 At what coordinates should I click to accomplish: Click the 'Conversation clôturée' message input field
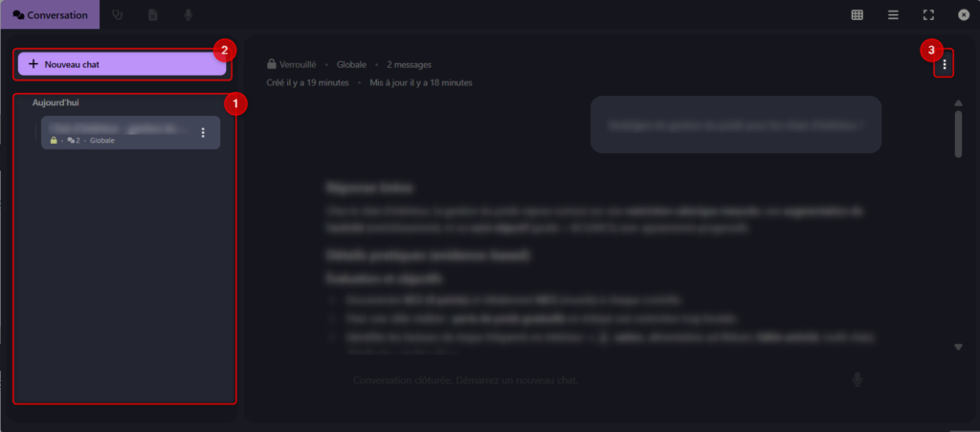point(593,379)
